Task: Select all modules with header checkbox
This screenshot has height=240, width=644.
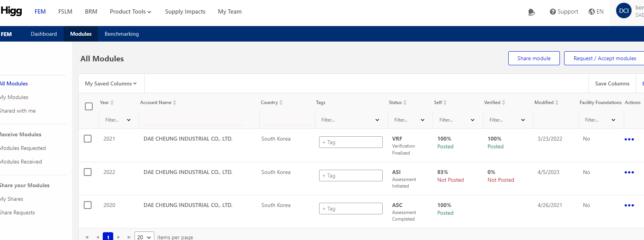Action: (x=89, y=106)
